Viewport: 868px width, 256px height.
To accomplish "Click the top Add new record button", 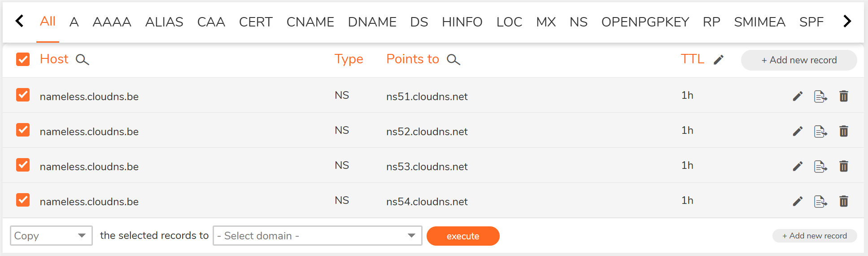I will pyautogui.click(x=799, y=60).
